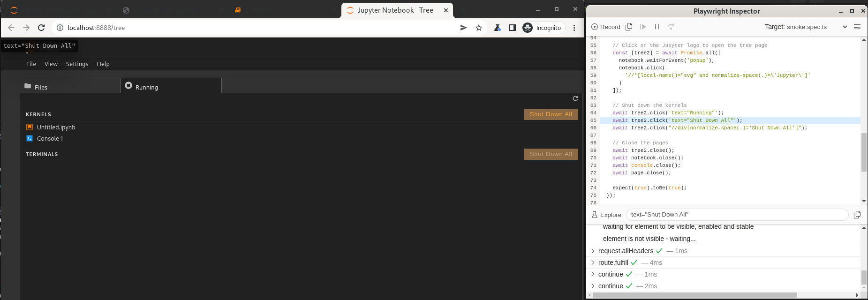Viewport: 868px width, 300px height.
Task: Toggle the browser side panel icon
Action: coord(513,28)
